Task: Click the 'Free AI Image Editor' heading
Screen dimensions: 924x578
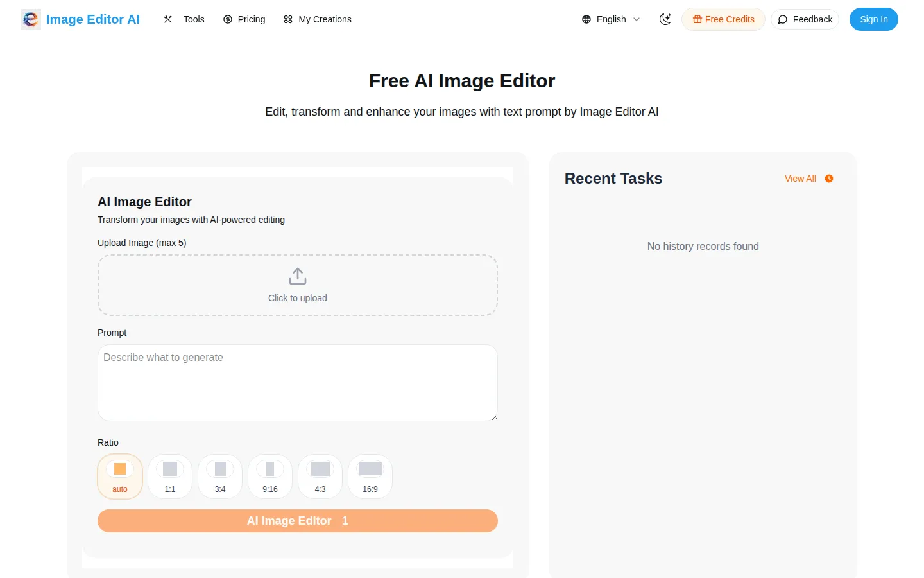Action: pyautogui.click(x=462, y=81)
